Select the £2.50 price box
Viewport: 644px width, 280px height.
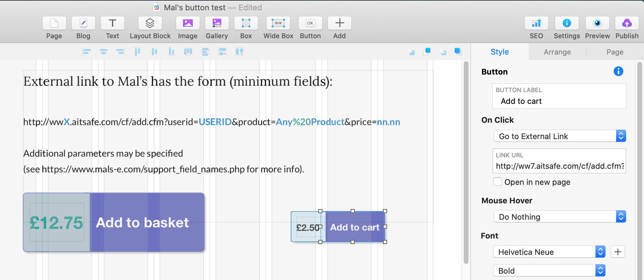[308, 227]
